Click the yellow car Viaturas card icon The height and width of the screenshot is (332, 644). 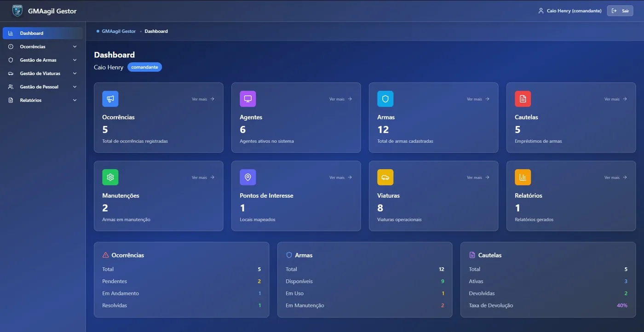(385, 177)
